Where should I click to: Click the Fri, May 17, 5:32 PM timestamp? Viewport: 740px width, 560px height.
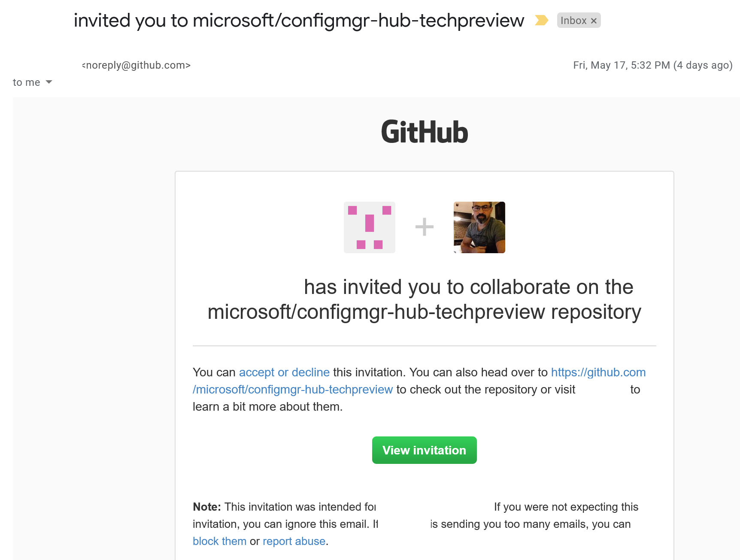coord(652,65)
